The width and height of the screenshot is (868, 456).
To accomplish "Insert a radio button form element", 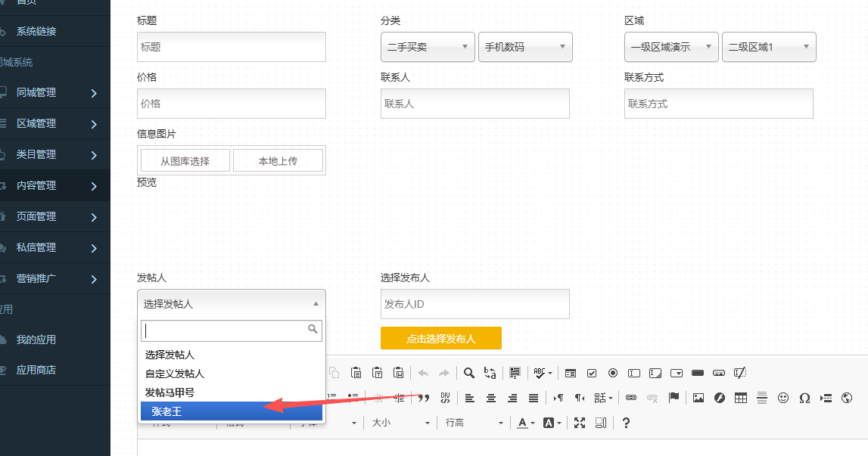I will (613, 373).
